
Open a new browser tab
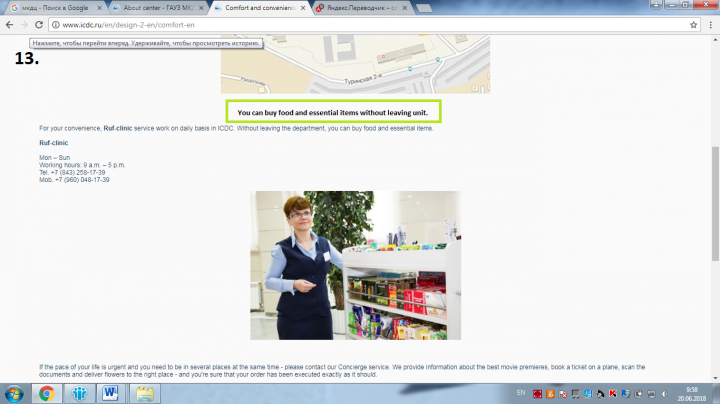coord(424,8)
